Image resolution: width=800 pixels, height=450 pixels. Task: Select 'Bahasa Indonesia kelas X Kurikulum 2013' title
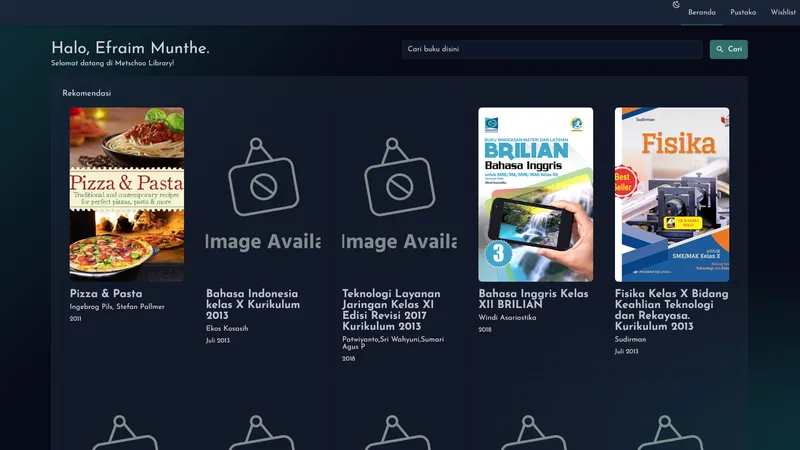pyautogui.click(x=253, y=305)
